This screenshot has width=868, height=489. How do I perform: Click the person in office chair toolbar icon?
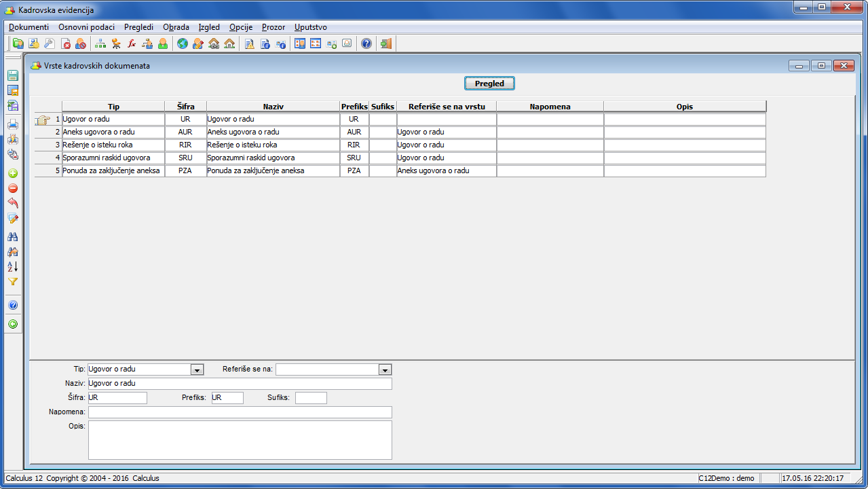(116, 43)
